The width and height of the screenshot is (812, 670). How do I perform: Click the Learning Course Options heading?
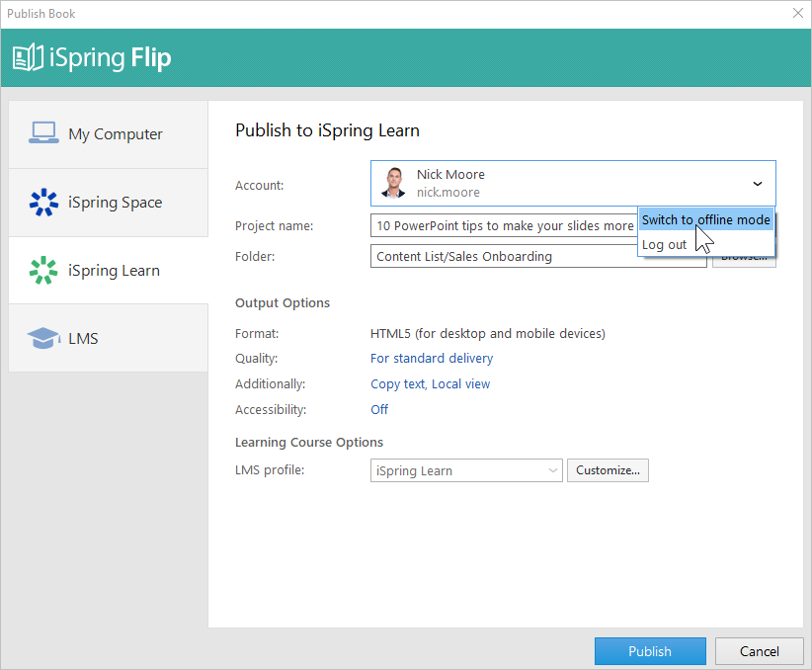pos(309,442)
